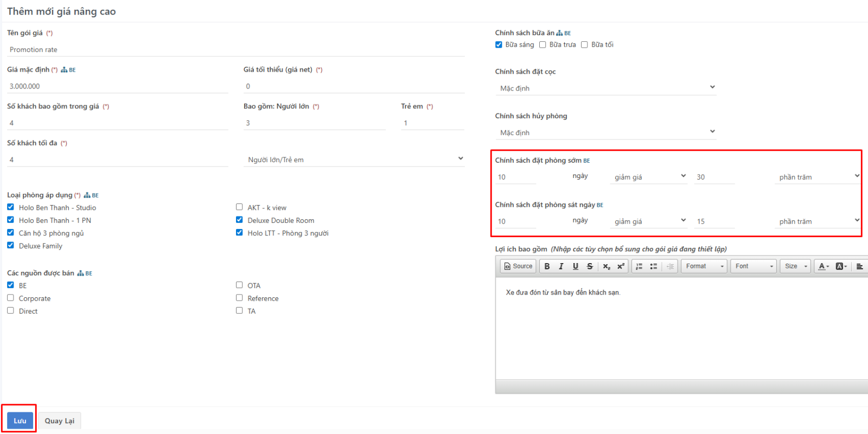The image size is (868, 434).
Task: Click the decrease indent icon
Action: 670,266
